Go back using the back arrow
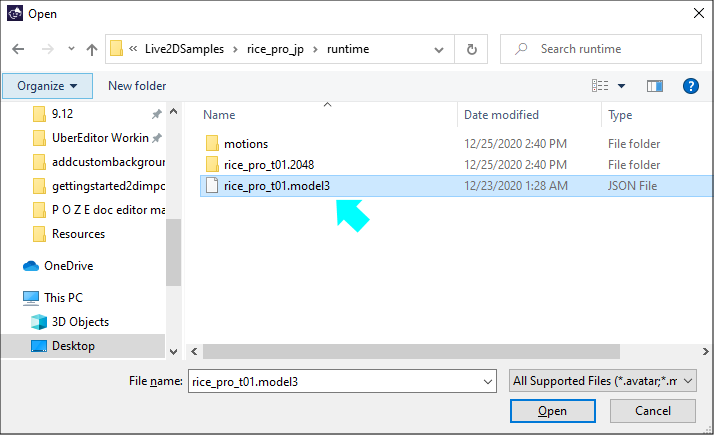Image resolution: width=714 pixels, height=435 pixels. pyautogui.click(x=18, y=49)
